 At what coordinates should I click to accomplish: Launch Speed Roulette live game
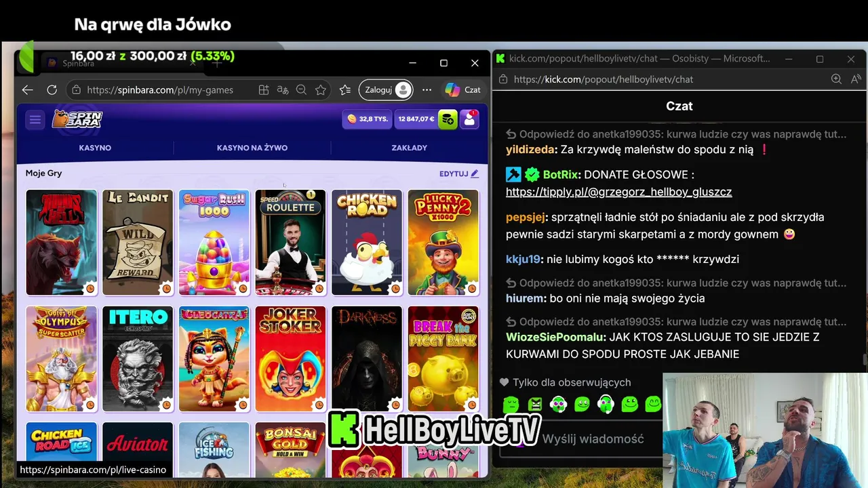290,243
